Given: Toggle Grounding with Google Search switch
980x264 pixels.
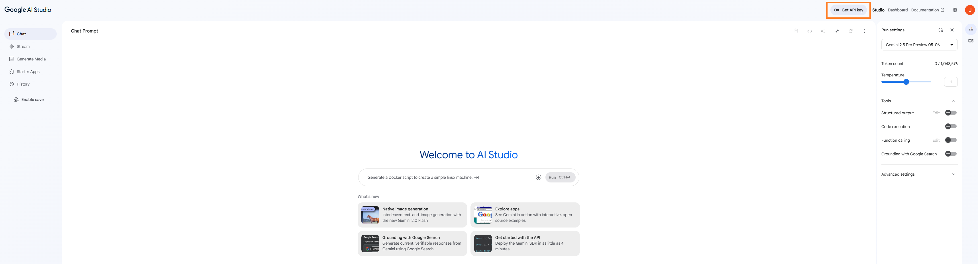Looking at the screenshot, I should (x=950, y=154).
